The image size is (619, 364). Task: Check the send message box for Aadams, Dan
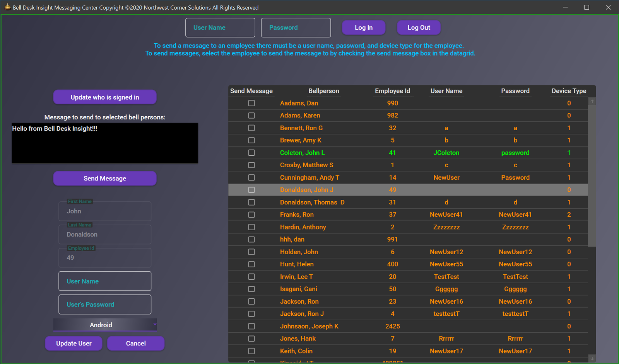click(251, 103)
